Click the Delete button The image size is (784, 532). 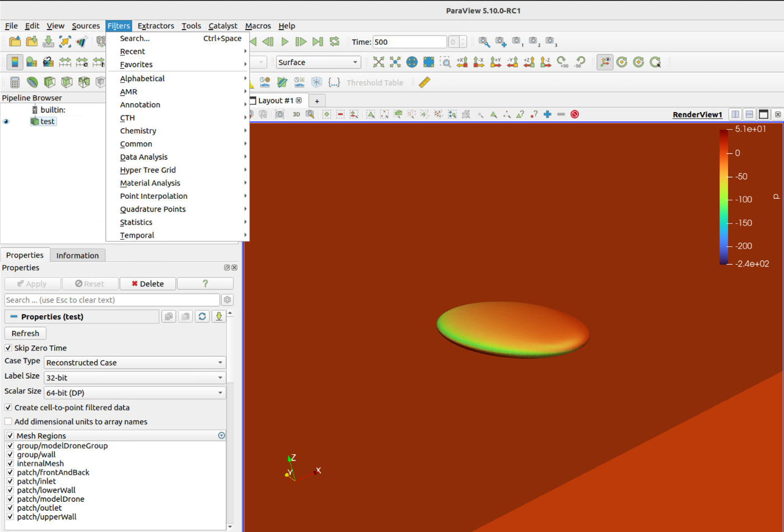tap(147, 284)
